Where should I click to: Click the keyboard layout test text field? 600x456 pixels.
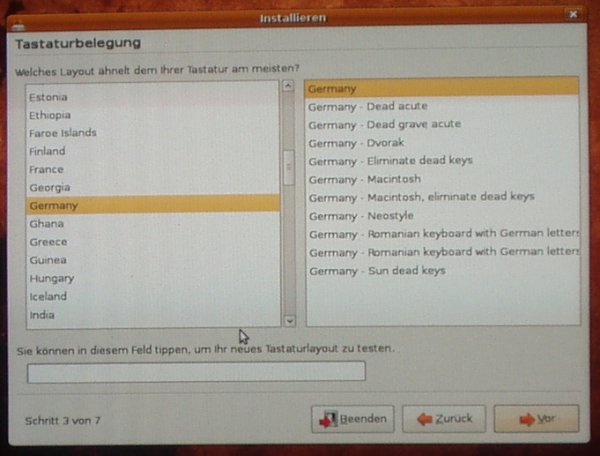(x=196, y=372)
